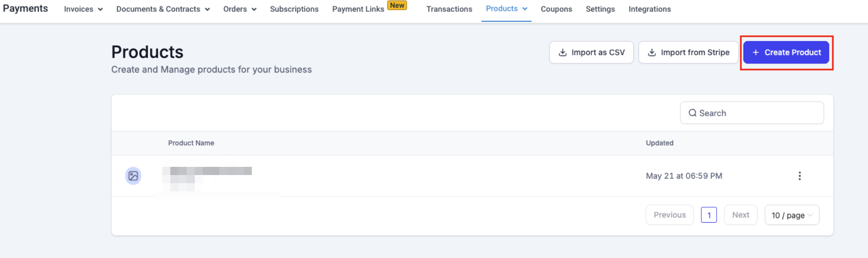The image size is (868, 258).
Task: Switch to the Transactions tab
Action: coord(449,9)
